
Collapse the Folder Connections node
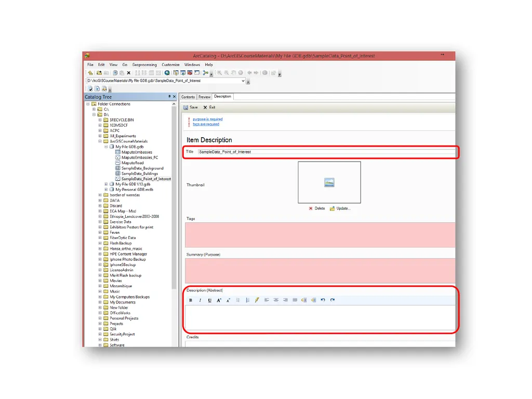coord(88,104)
